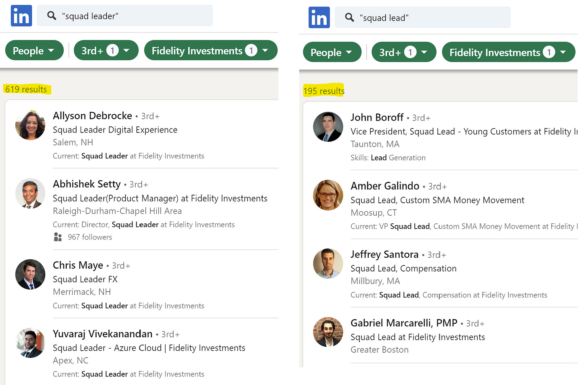This screenshot has width=588, height=385.
Task: Click "Raleigh-Durham-Chapel Hill Area" location
Action: pyautogui.click(x=117, y=211)
